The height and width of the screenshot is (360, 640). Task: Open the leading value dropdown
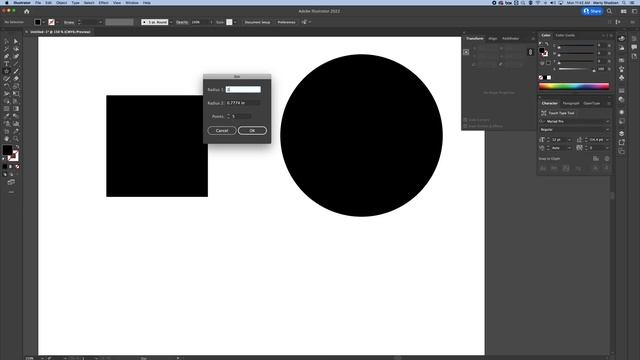point(607,140)
